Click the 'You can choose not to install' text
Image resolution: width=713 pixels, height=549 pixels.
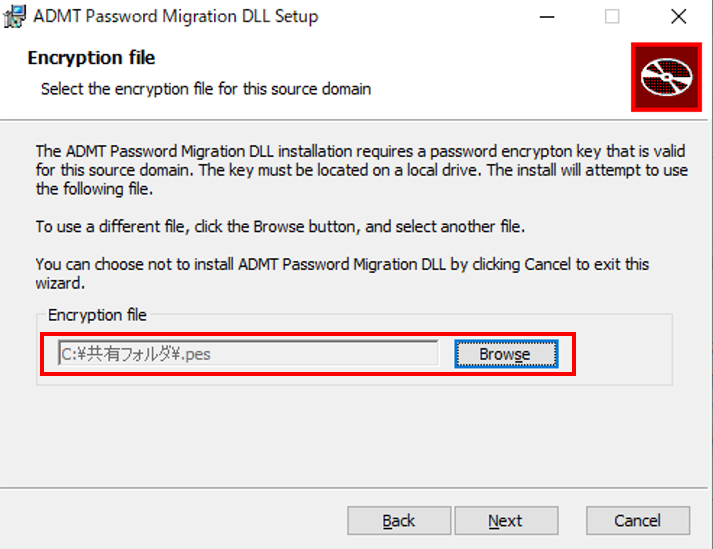pyautogui.click(x=342, y=273)
